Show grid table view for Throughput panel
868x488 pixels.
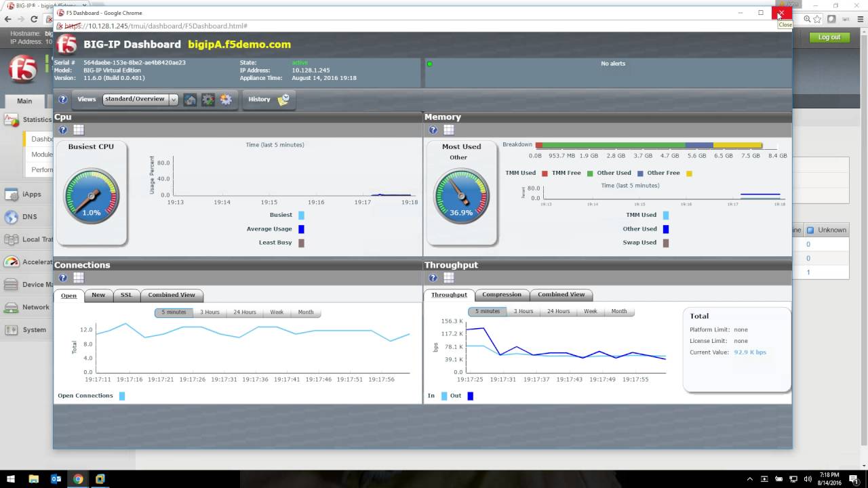[449, 277]
